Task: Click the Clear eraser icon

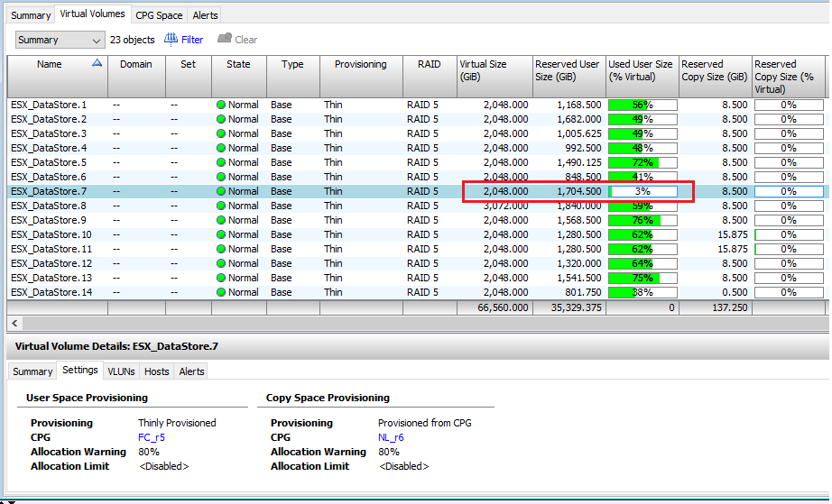Action: tap(225, 38)
